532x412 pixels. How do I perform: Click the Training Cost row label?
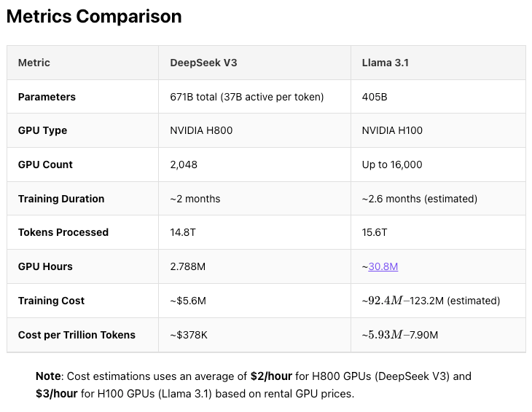pos(51,301)
